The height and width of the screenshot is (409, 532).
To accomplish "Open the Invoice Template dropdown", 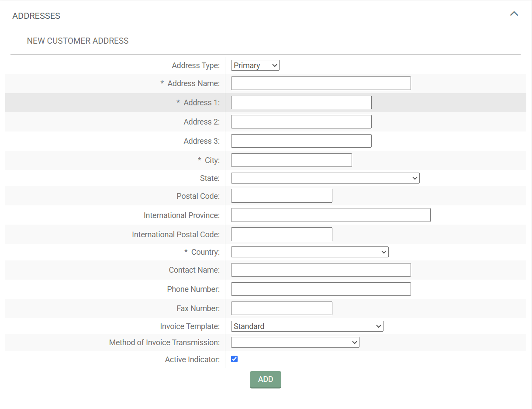I will pyautogui.click(x=307, y=326).
